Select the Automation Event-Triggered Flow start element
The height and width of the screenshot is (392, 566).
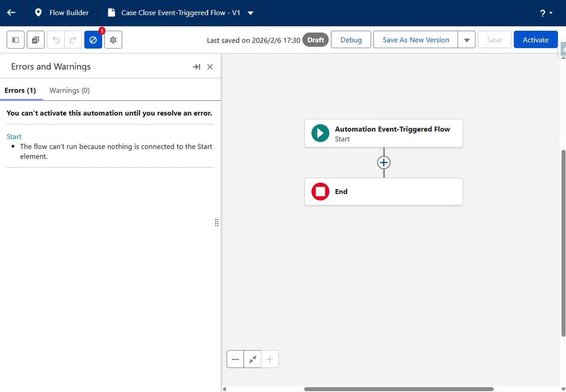coord(383,133)
